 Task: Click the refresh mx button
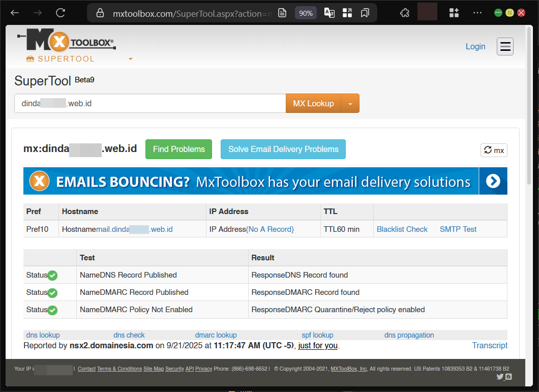coord(494,150)
